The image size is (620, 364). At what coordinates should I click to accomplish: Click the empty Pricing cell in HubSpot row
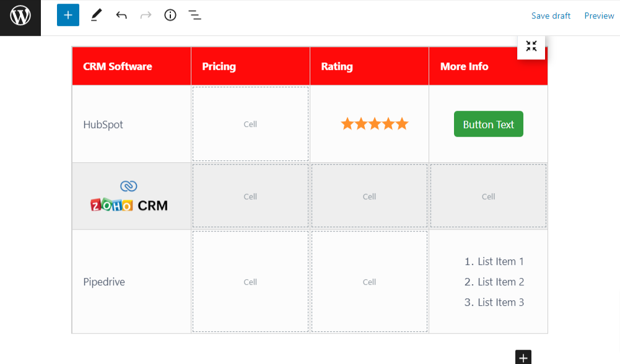click(x=250, y=124)
